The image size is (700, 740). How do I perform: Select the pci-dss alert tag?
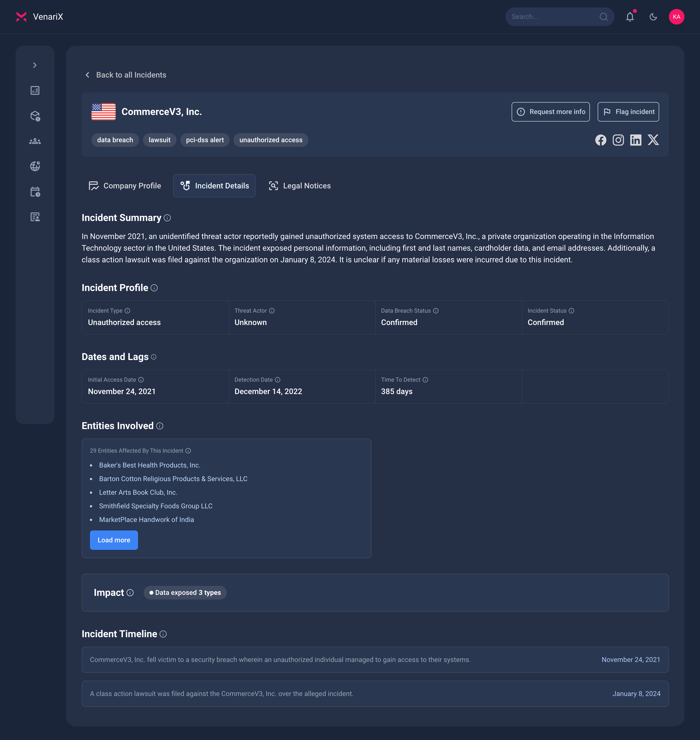[x=205, y=140]
